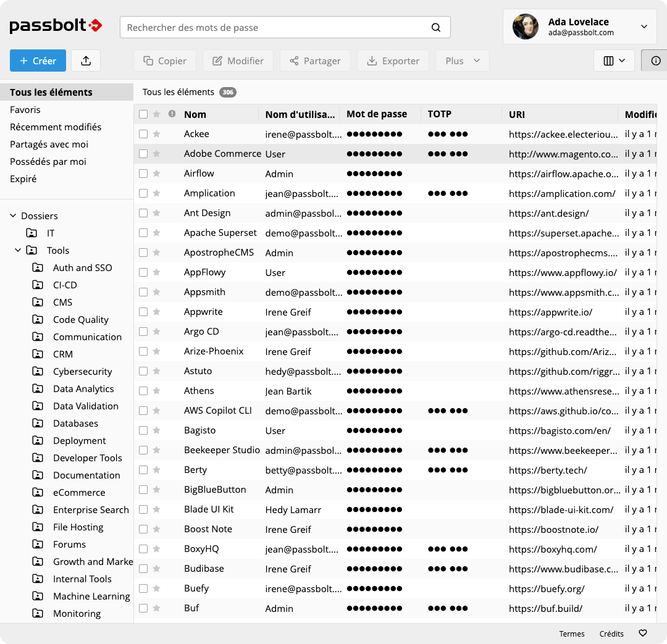The height and width of the screenshot is (644, 667).
Task: Open the IT folder icon
Action: click(31, 233)
